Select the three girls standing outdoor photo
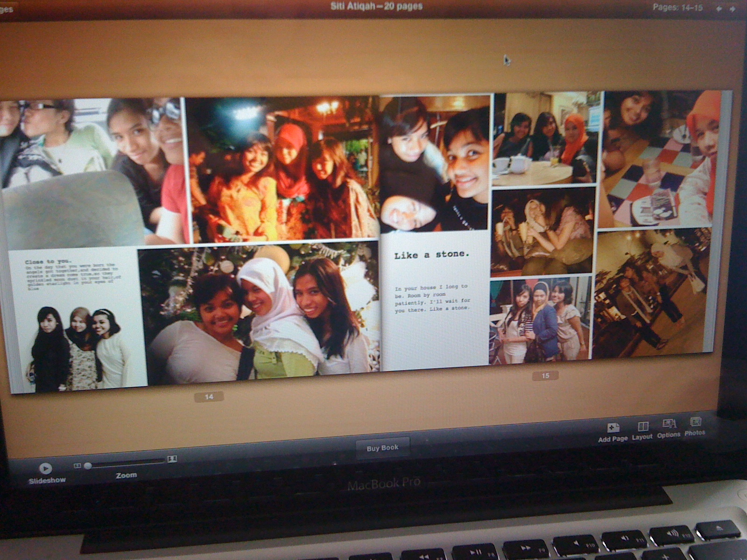 tap(540, 321)
